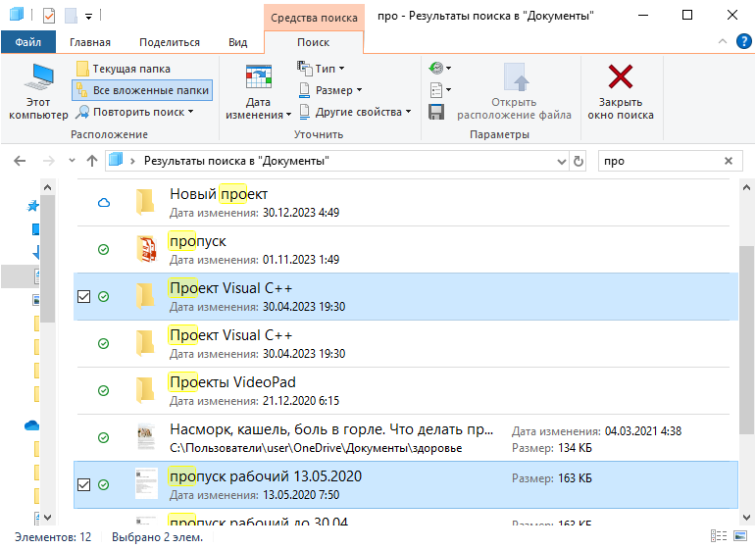This screenshot has height=549, width=756.
Task: Click green sync check beside Проекты VideoPad
Action: point(103,390)
